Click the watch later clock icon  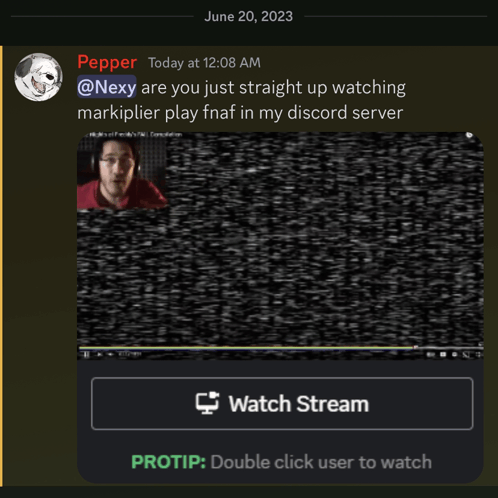click(469, 135)
